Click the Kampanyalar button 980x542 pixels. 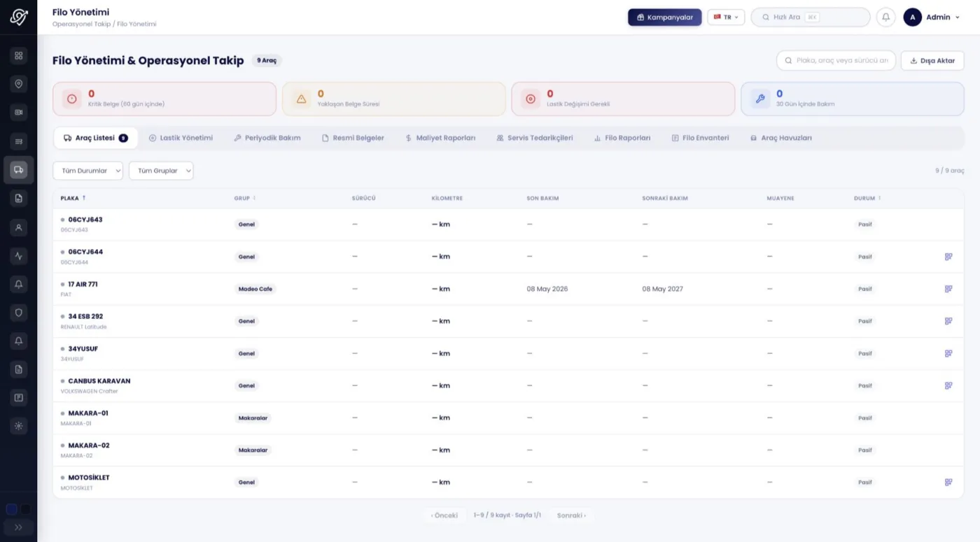coord(665,17)
